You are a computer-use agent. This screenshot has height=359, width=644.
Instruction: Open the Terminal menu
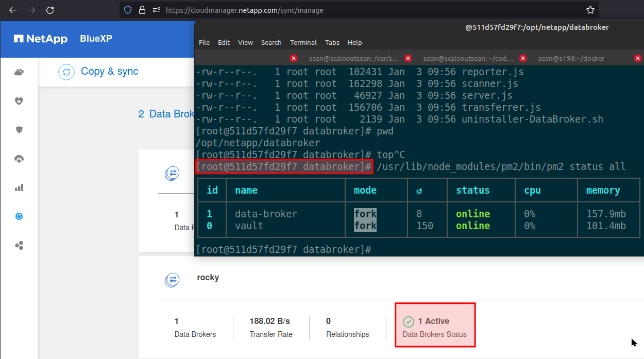pos(303,42)
